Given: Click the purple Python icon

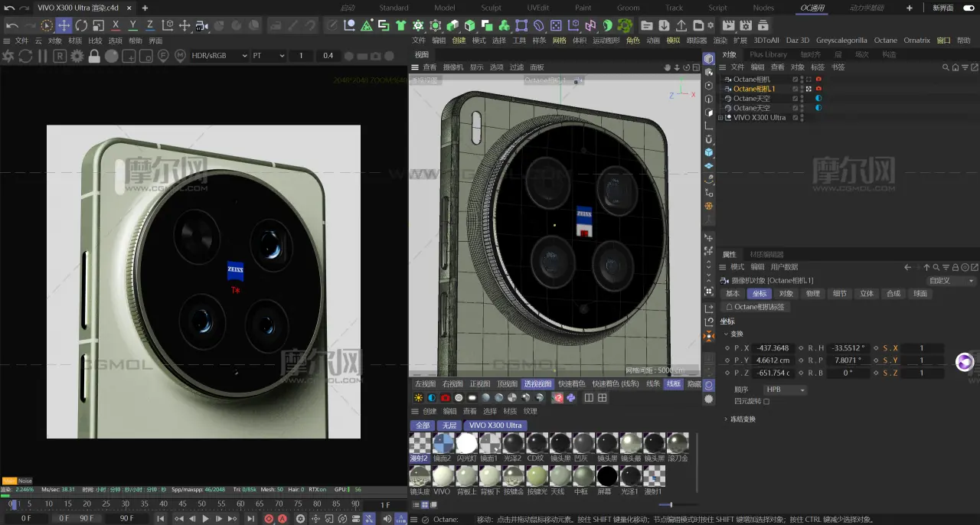Looking at the screenshot, I should click(x=571, y=398).
